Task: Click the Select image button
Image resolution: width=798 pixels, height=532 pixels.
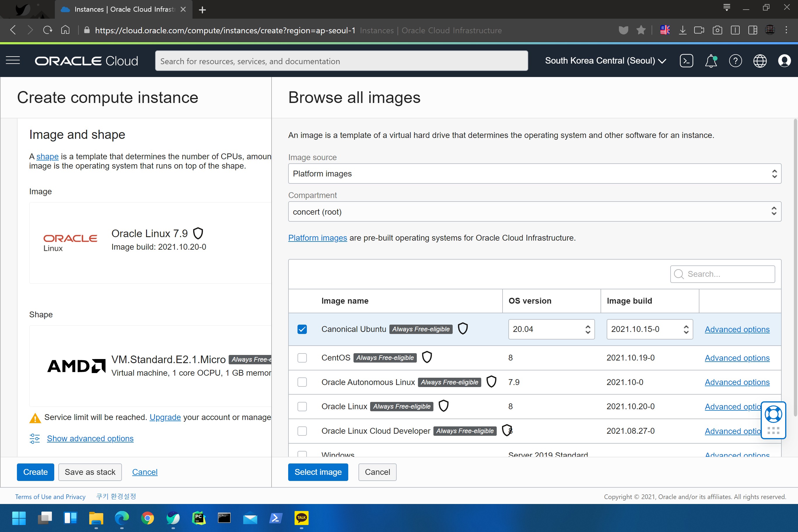Action: click(x=318, y=472)
